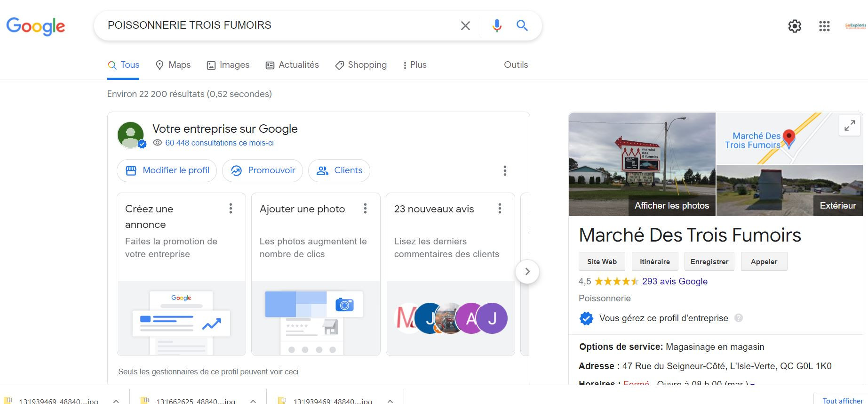Expand the map with arrows icon
The width and height of the screenshot is (868, 404).
850,126
